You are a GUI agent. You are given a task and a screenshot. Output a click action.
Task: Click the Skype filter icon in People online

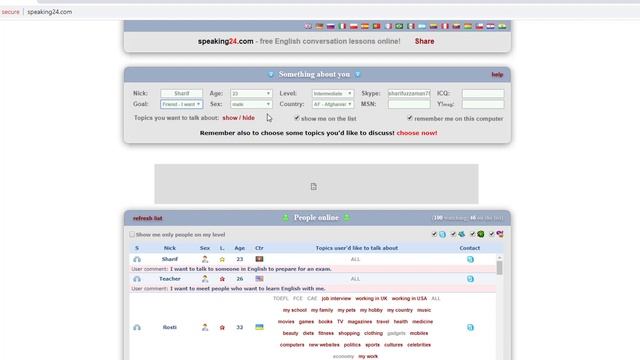point(442,234)
